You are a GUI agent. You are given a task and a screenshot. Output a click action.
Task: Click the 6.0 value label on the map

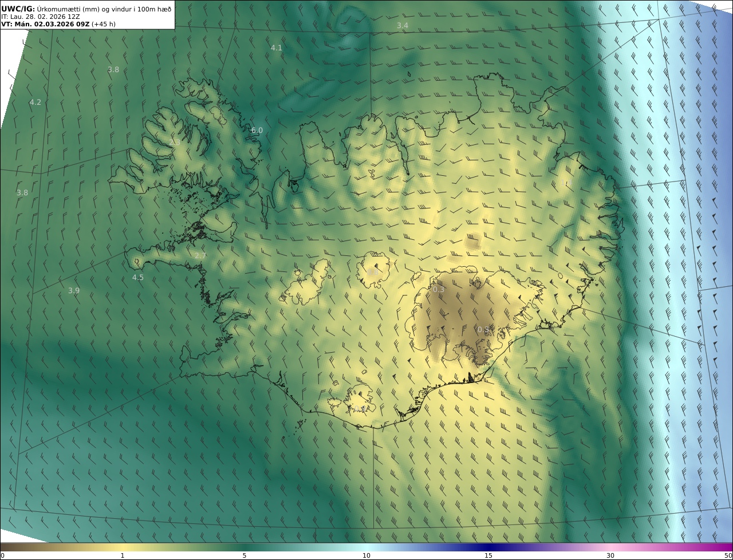click(257, 131)
